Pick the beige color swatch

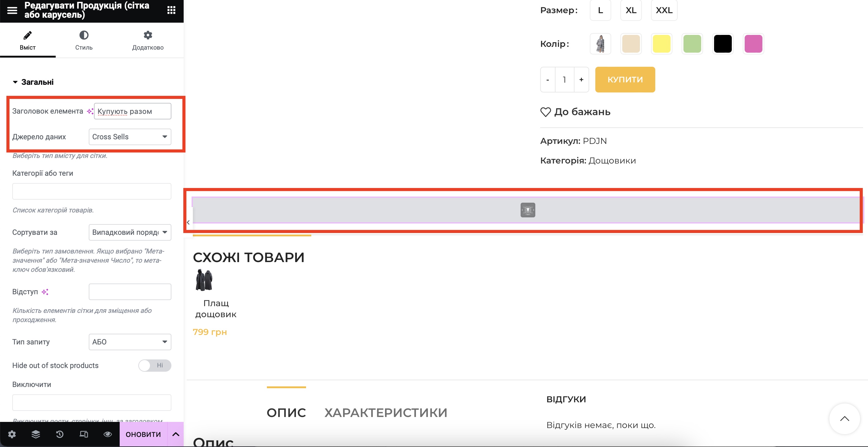click(x=631, y=44)
